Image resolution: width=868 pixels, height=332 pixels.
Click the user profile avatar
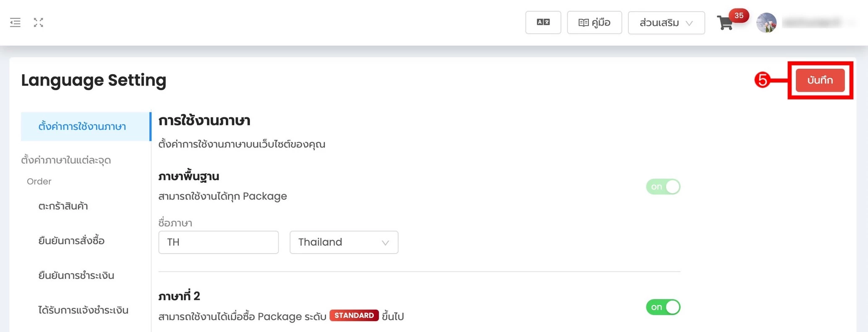pos(766,23)
